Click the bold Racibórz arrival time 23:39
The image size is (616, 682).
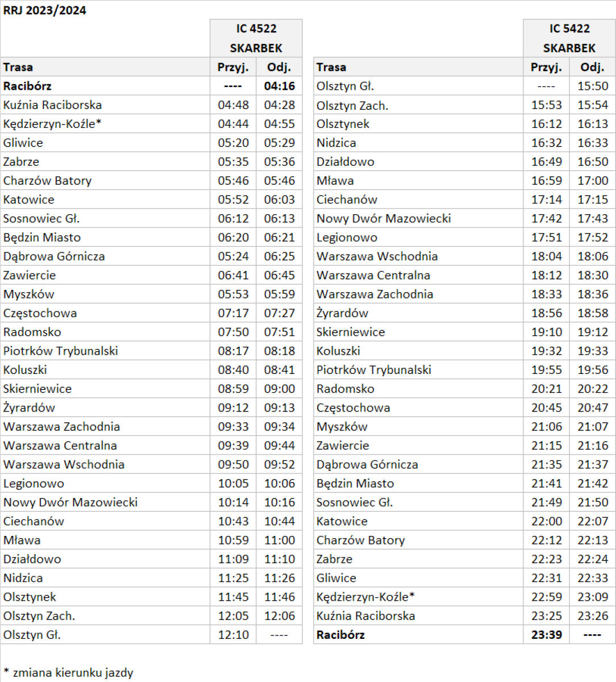click(546, 635)
